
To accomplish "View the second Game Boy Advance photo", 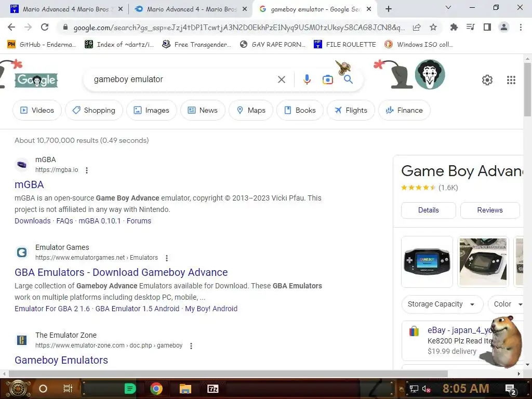I will [x=483, y=262].
